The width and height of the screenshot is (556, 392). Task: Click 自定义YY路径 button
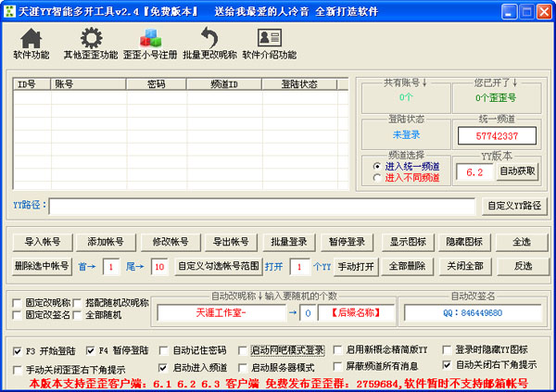click(514, 206)
